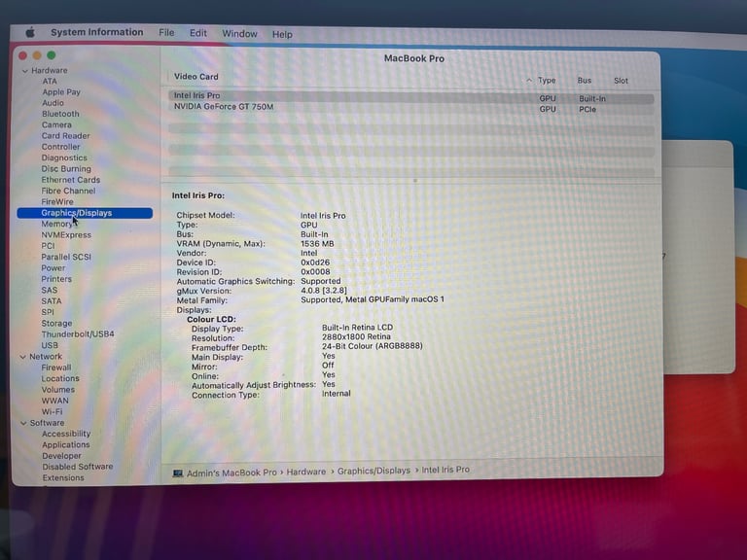
Task: Select SAS in the sidebar
Action: pos(49,290)
